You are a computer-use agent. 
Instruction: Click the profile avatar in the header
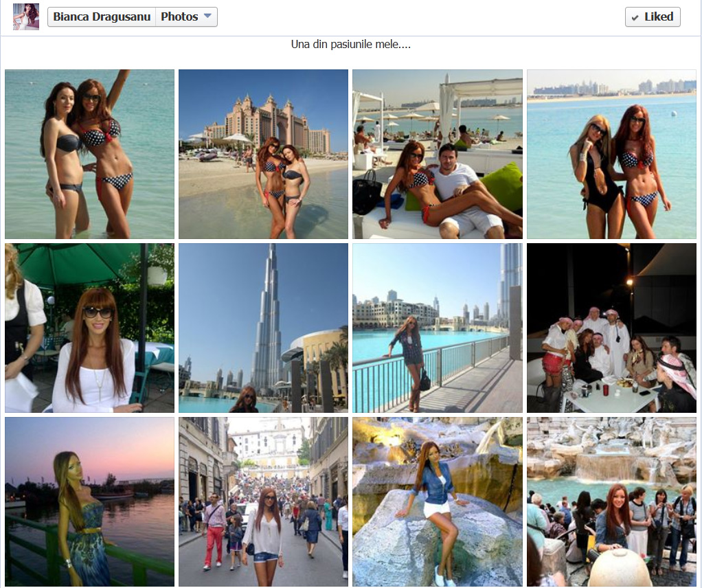(26, 16)
